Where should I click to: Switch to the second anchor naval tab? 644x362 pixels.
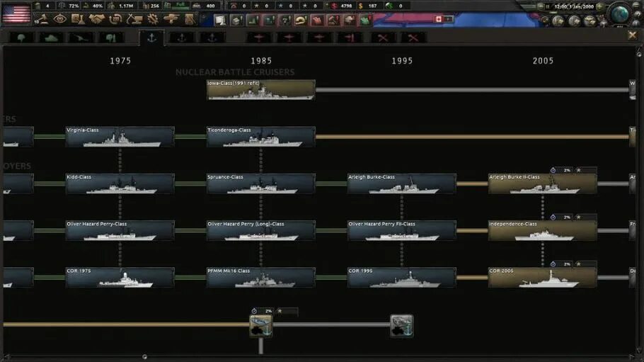tap(182, 38)
